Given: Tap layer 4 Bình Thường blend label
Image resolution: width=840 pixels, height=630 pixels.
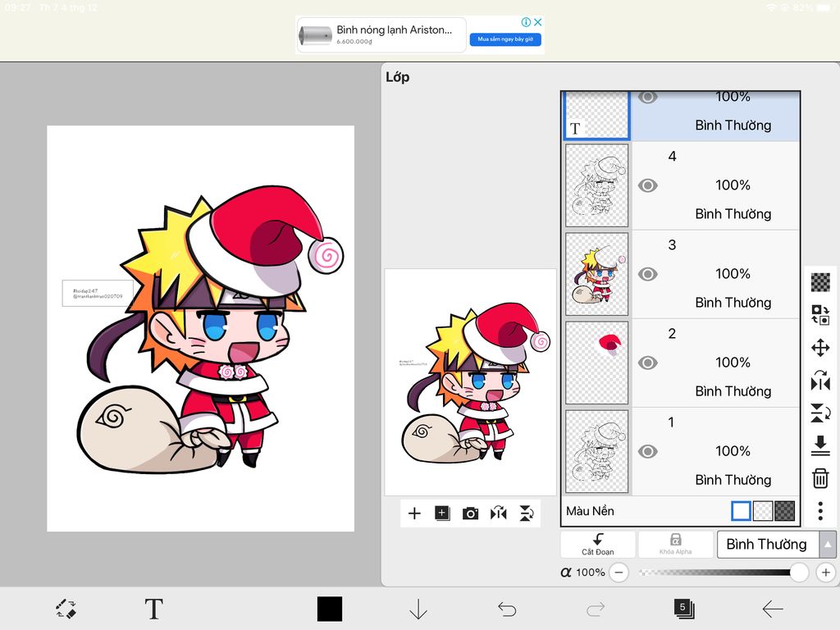Looking at the screenshot, I should [733, 214].
